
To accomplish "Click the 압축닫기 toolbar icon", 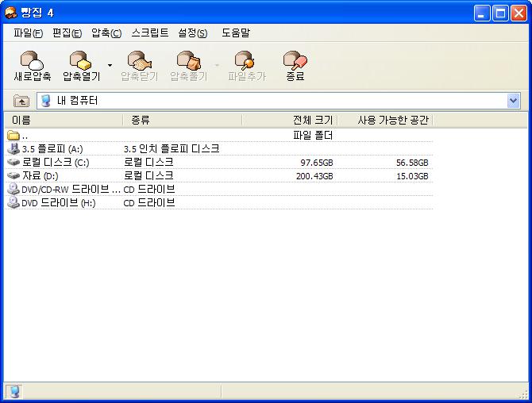I will click(x=139, y=60).
